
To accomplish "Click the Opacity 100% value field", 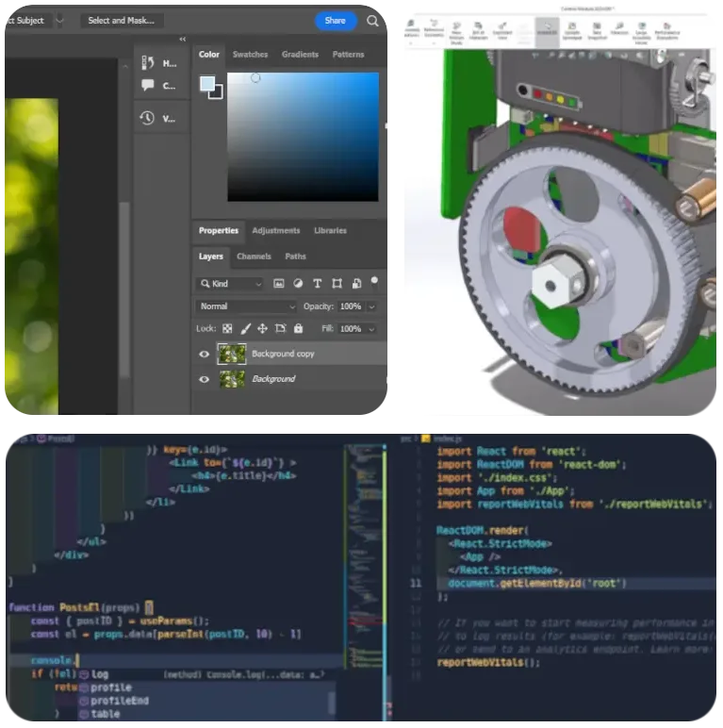I will (x=351, y=306).
